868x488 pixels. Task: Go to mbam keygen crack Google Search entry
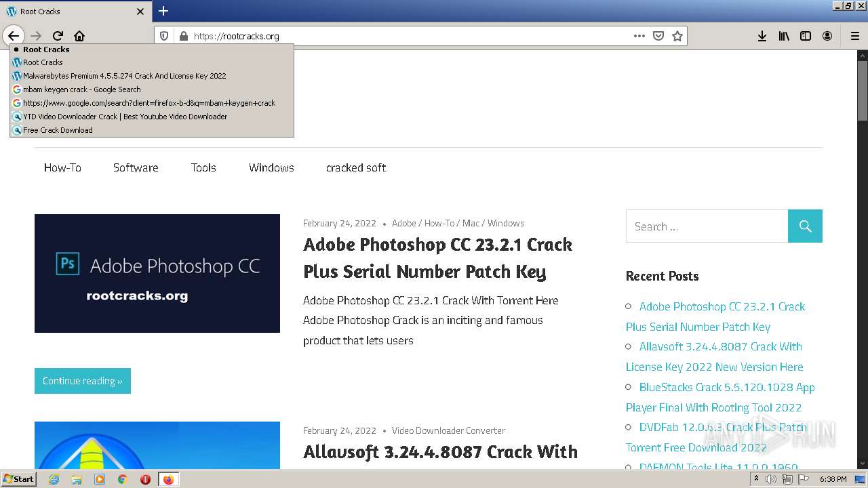tap(152, 89)
